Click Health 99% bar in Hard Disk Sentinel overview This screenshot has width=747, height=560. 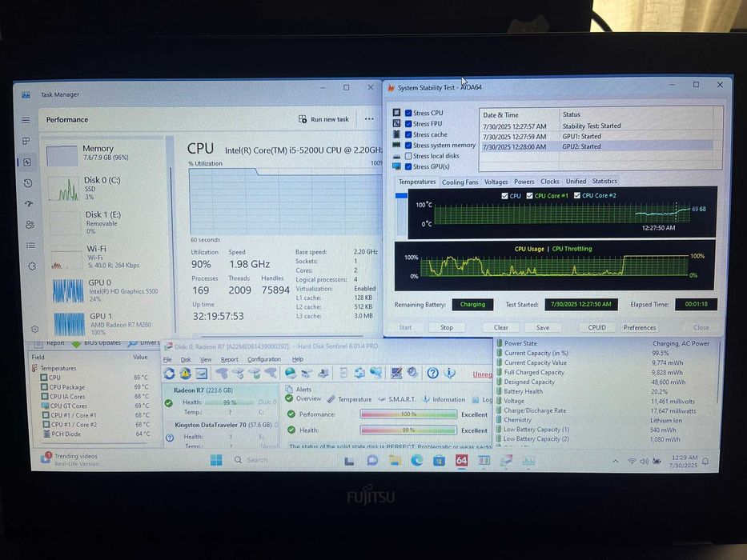408,430
